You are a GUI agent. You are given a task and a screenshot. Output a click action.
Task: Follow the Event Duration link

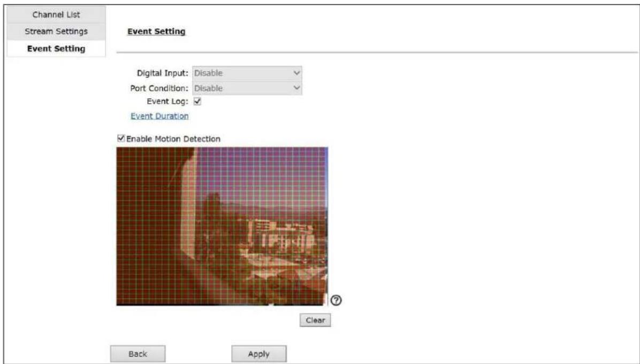point(159,116)
